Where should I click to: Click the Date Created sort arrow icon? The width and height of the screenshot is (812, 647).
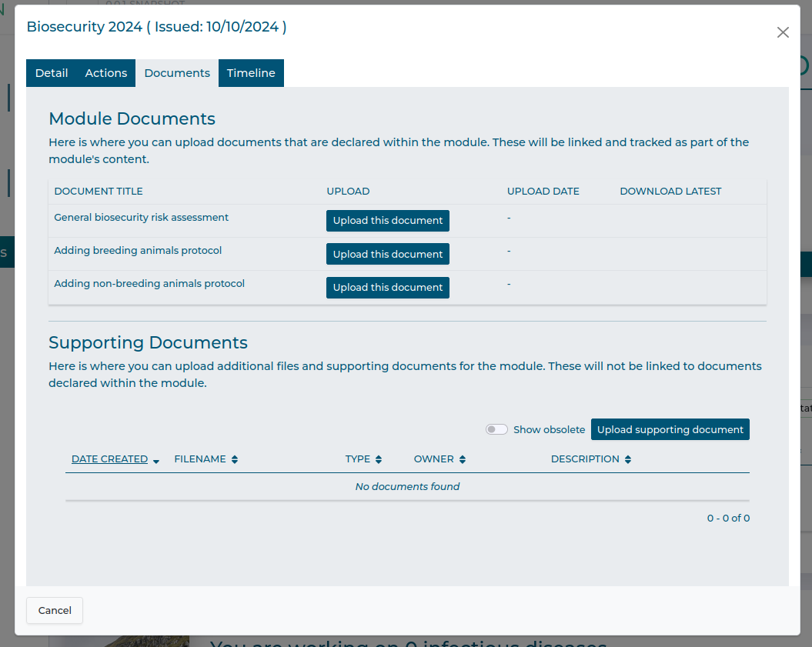pos(156,461)
